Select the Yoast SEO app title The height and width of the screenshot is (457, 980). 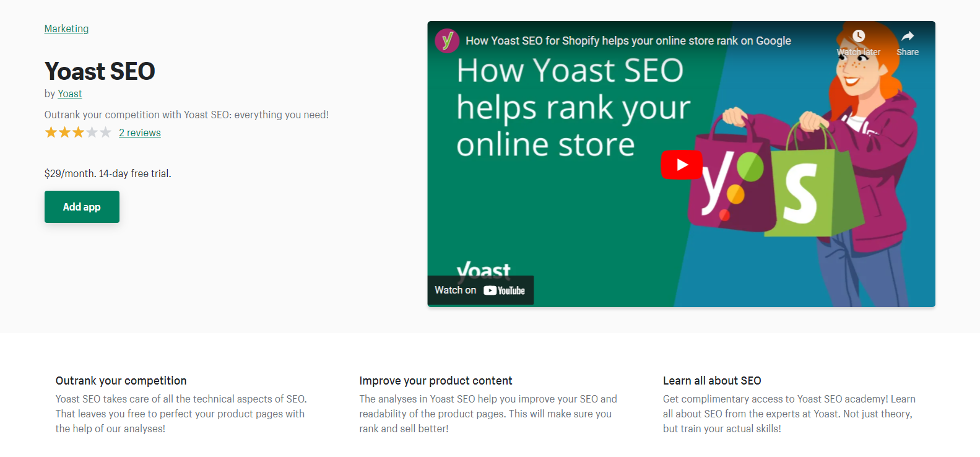100,71
